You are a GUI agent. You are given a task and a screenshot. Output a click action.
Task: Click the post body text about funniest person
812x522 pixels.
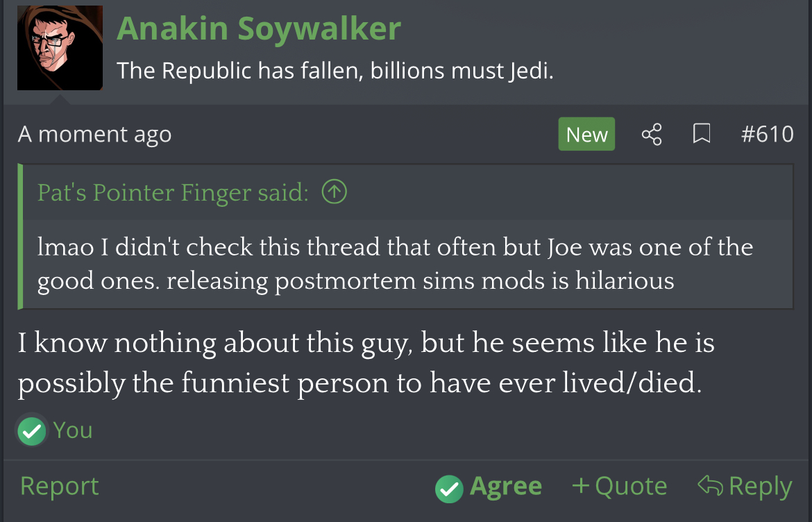[366, 364]
